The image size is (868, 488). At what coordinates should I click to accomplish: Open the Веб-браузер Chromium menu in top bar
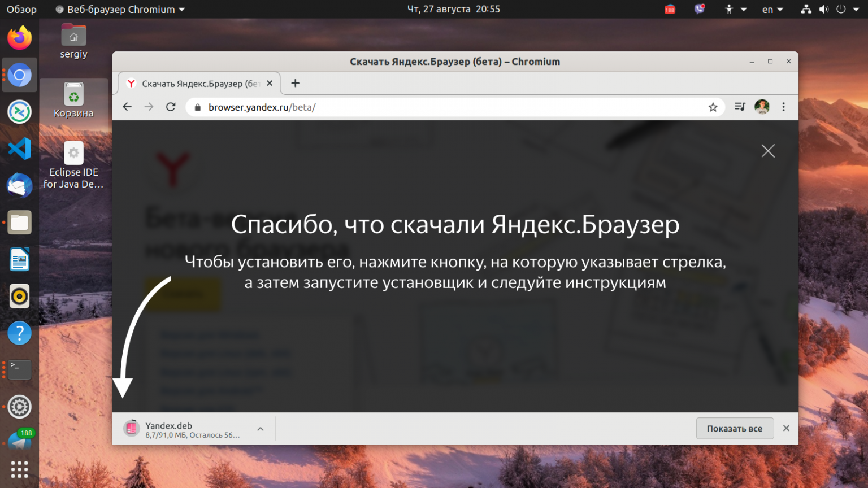click(119, 9)
